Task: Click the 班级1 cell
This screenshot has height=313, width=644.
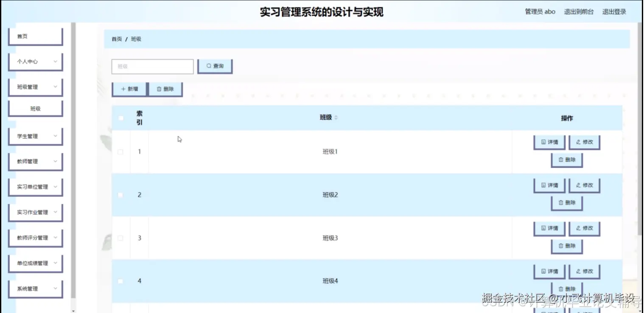Action: 330,152
